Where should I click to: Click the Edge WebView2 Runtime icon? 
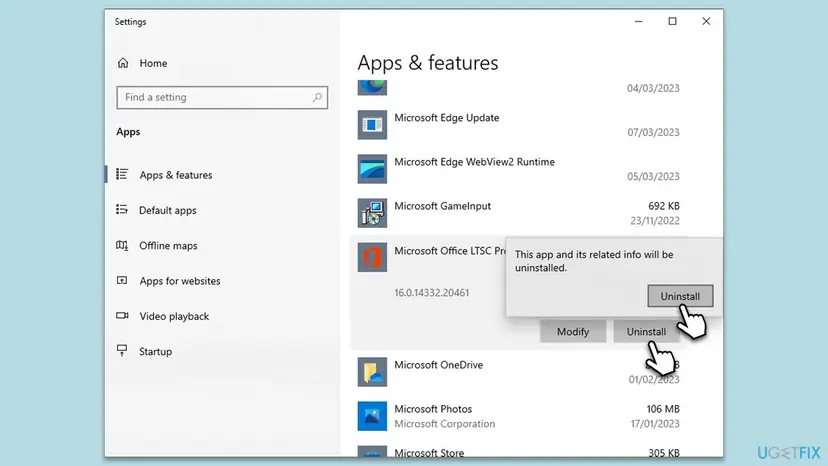pyautogui.click(x=372, y=169)
